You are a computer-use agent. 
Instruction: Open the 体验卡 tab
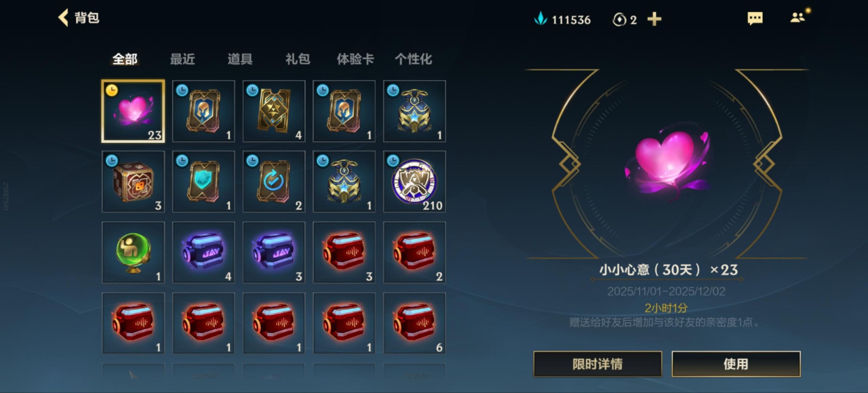tap(355, 59)
